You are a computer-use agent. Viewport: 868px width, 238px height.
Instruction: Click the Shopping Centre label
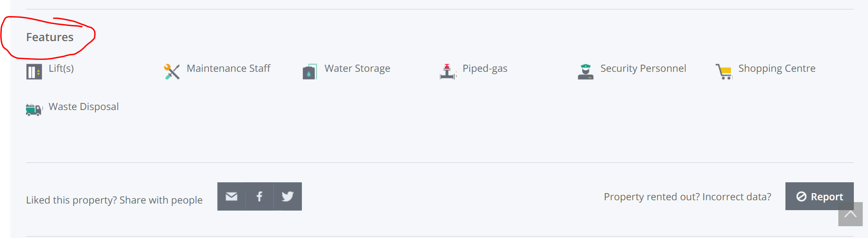click(x=777, y=68)
